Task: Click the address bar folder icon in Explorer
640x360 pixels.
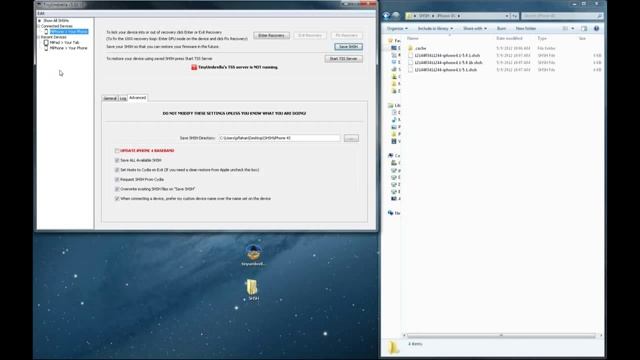Action: point(409,16)
